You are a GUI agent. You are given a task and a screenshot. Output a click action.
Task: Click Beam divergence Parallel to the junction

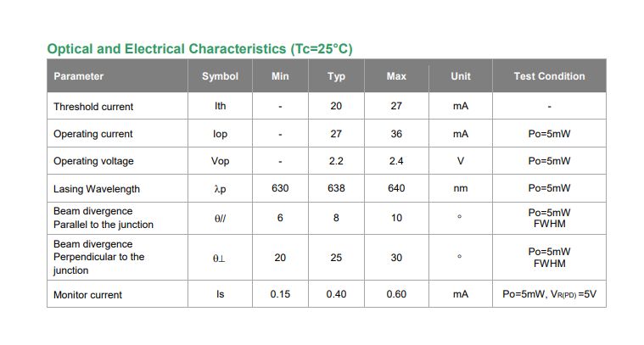click(x=104, y=218)
